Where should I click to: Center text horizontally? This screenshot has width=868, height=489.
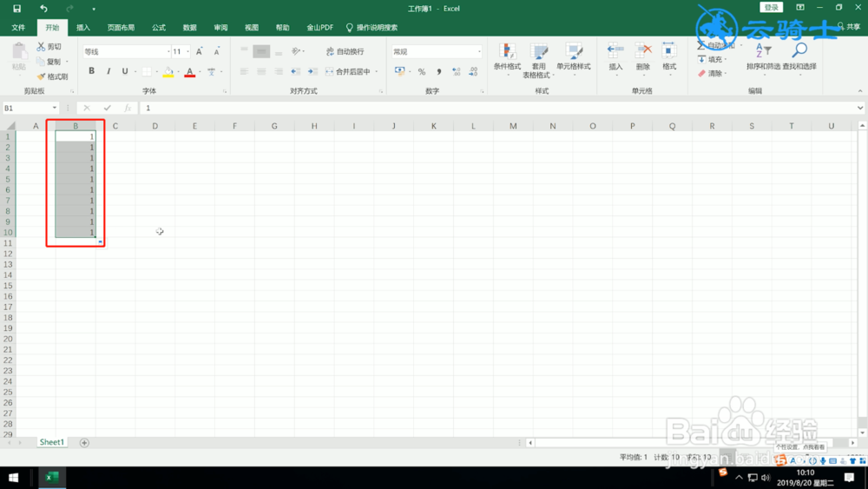coord(261,71)
